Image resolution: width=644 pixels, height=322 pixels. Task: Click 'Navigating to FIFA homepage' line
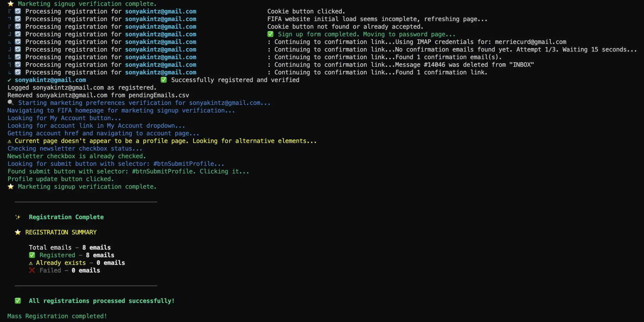[x=121, y=111]
